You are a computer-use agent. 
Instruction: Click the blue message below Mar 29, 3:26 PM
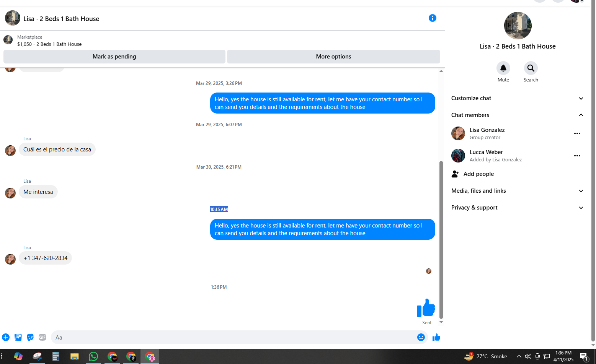pyautogui.click(x=323, y=103)
